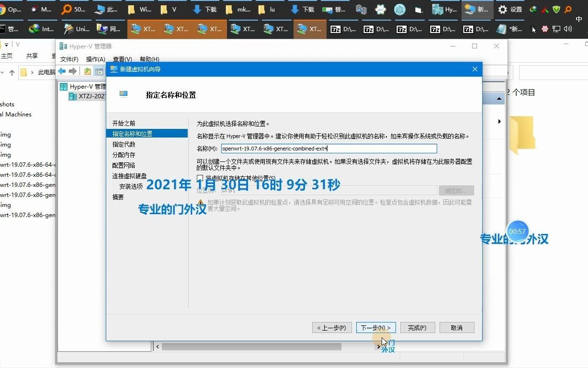
Task: Select 指定名称和位置 wizard step
Action: [147, 134]
